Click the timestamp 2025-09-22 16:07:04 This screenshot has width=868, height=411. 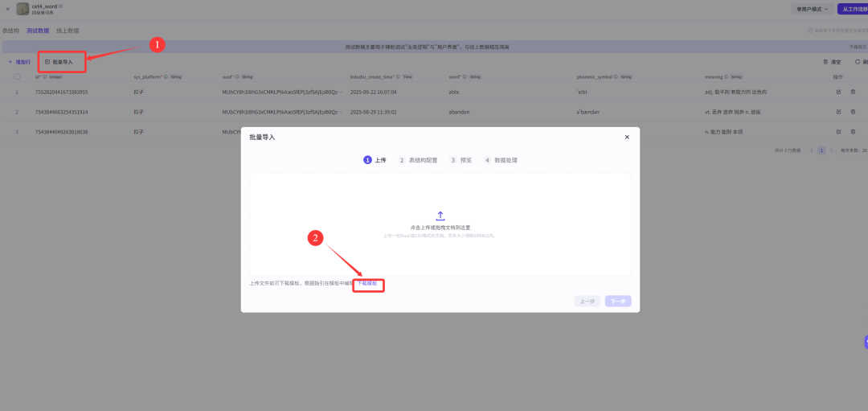point(374,92)
